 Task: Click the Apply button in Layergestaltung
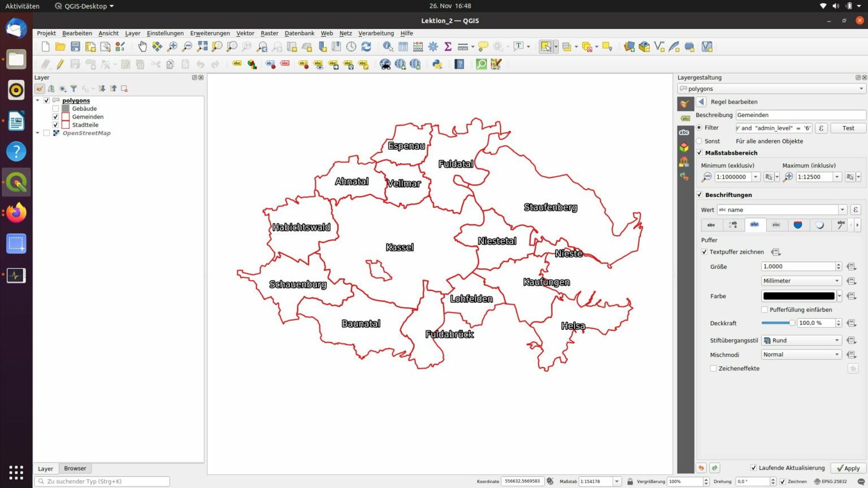(x=848, y=468)
